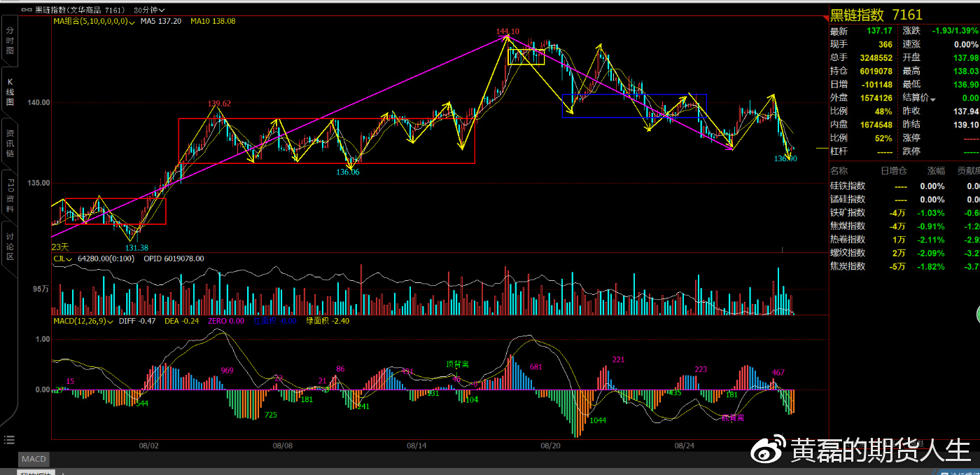Click the DIFF -0.47 readout
The width and height of the screenshot is (980, 475).
pyautogui.click(x=137, y=321)
